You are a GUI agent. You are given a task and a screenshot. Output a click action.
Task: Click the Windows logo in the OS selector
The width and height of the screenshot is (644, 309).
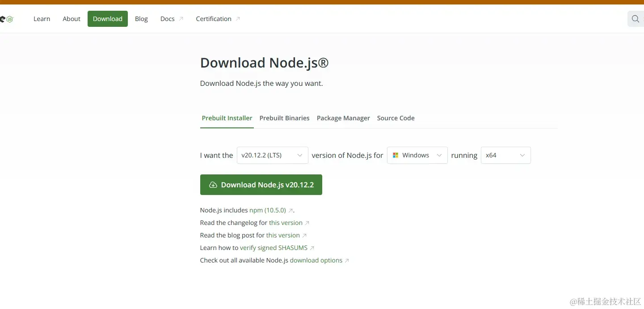pos(395,155)
